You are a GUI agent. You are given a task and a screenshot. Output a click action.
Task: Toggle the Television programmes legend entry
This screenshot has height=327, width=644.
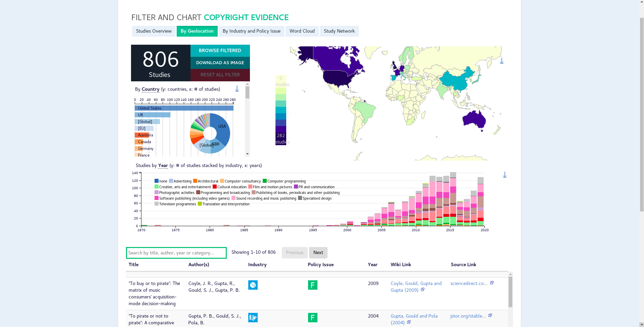point(175,204)
